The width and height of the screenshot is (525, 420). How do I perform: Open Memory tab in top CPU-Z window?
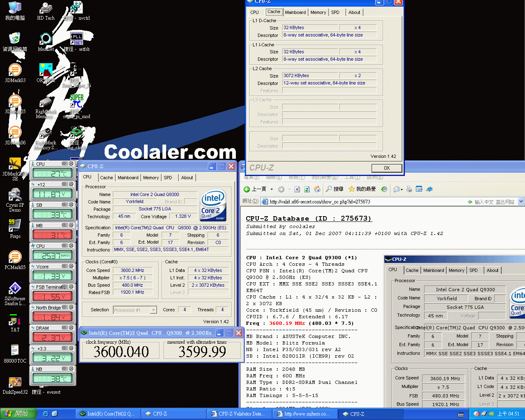[318, 12]
